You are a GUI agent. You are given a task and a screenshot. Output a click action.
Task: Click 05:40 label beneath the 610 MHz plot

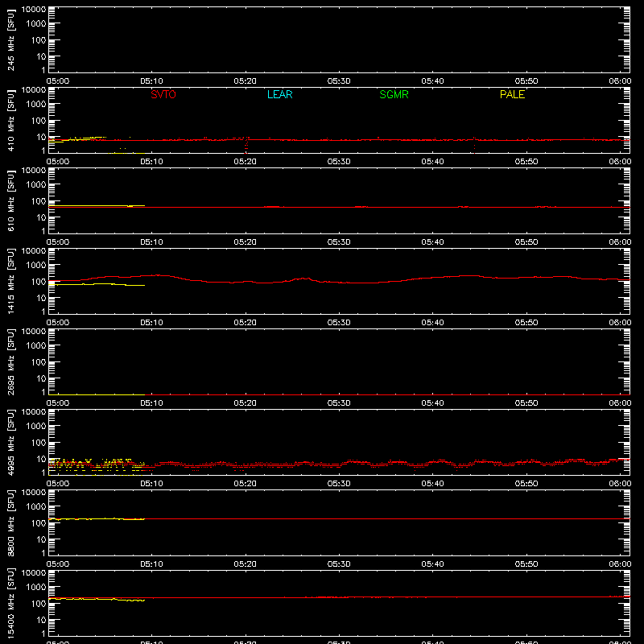(432, 242)
